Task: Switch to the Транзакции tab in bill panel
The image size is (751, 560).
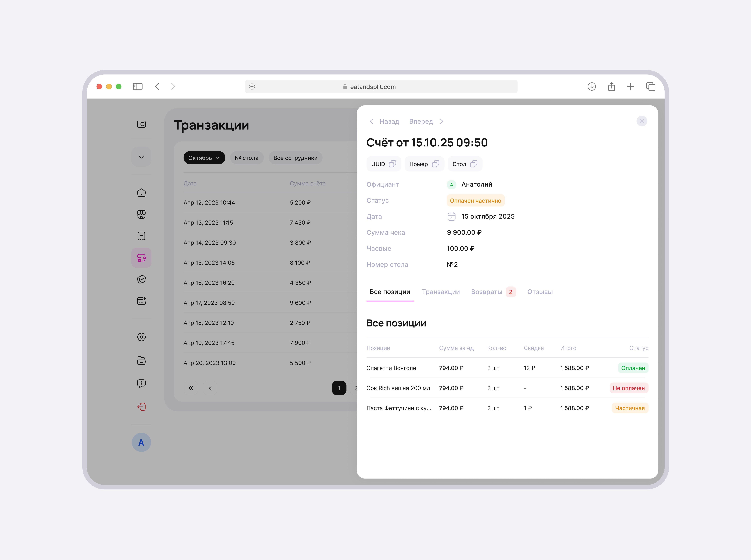Action: click(x=441, y=292)
